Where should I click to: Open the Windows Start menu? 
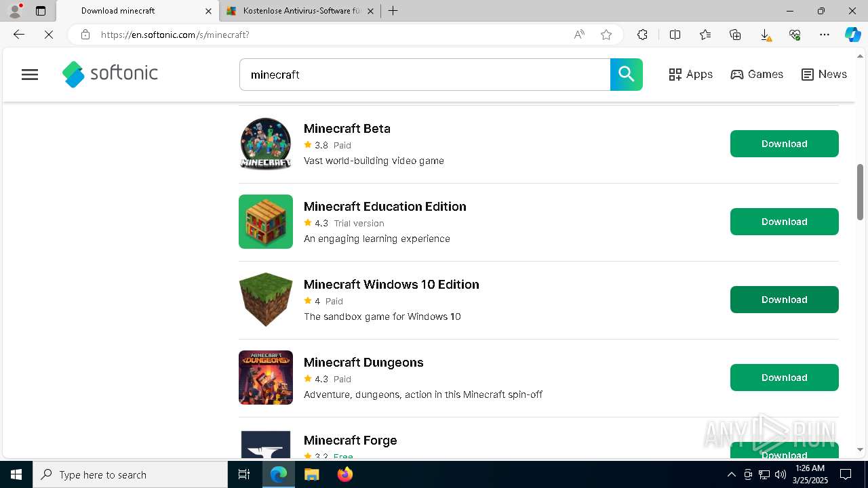[16, 474]
